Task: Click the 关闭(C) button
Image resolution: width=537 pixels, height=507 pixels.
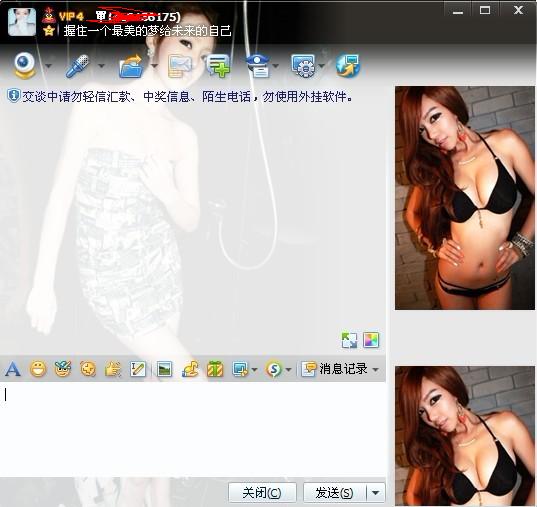Action: 262,493
